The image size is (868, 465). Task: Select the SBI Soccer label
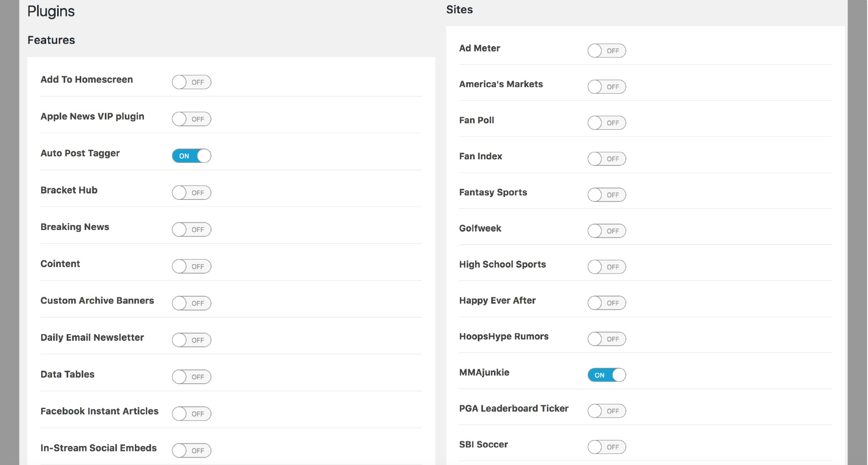(484, 444)
